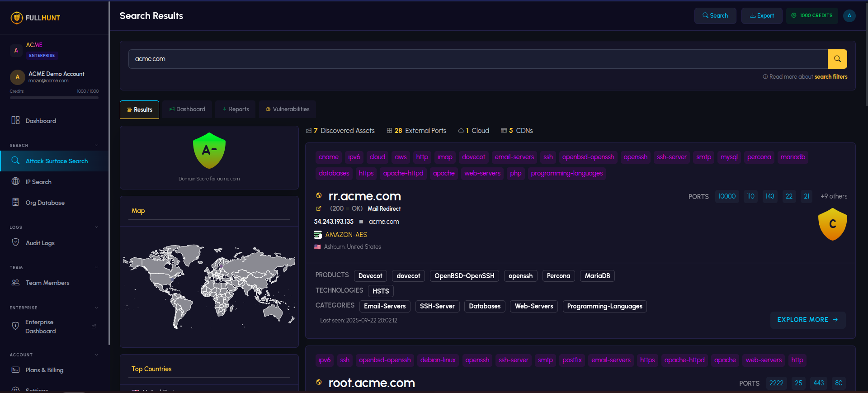Click the credits usage progress bar
This screenshot has height=393, width=868.
54,98
